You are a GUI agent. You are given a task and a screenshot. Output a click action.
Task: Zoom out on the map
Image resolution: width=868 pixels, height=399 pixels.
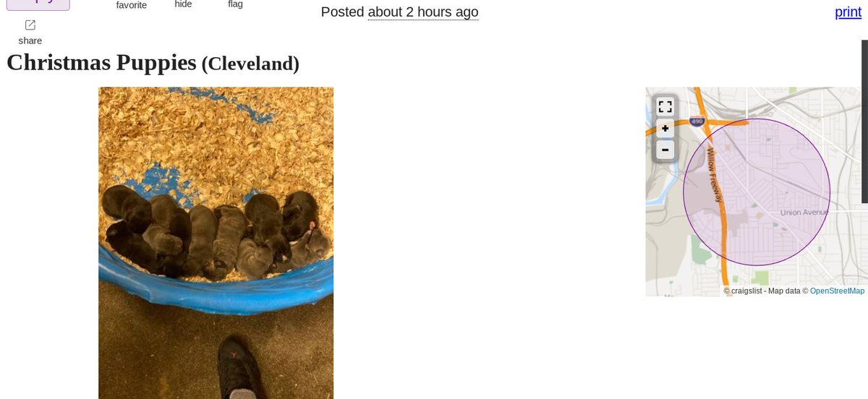pyautogui.click(x=665, y=150)
